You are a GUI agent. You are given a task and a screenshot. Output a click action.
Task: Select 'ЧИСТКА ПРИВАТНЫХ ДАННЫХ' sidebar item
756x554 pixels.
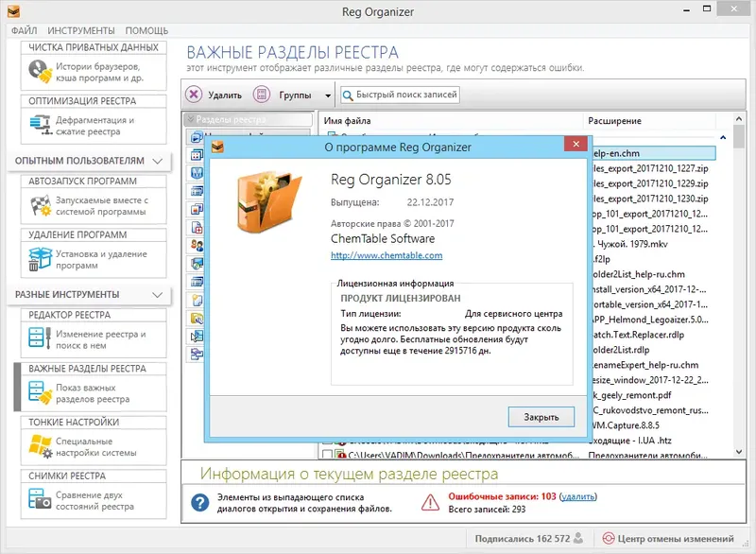(94, 65)
